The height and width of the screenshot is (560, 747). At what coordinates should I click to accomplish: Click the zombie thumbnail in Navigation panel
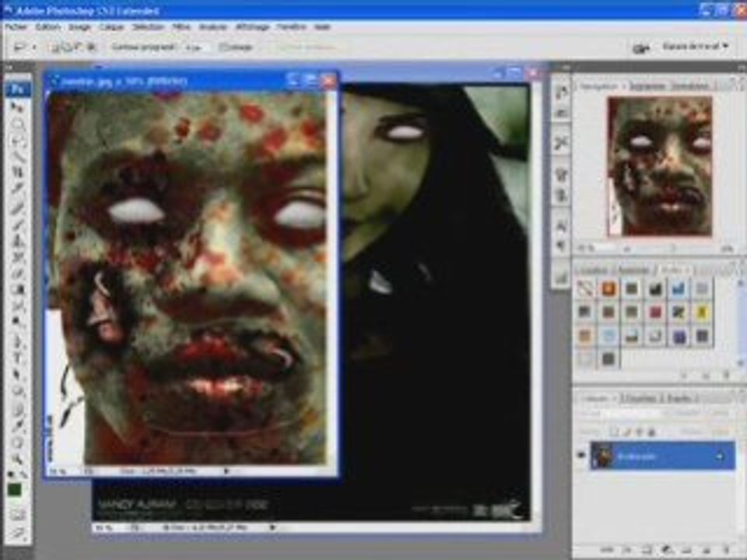659,166
